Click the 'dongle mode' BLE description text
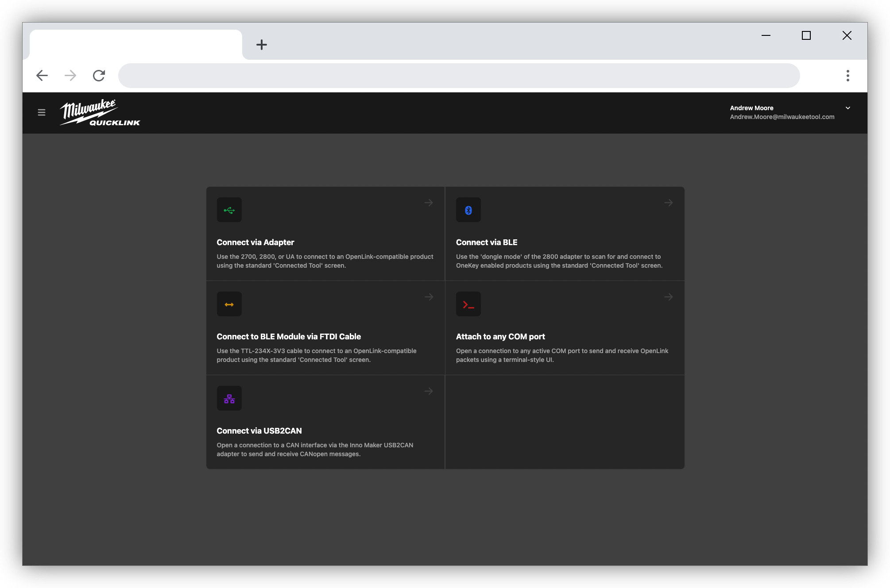Screen dimensions: 890x588 click(x=559, y=261)
